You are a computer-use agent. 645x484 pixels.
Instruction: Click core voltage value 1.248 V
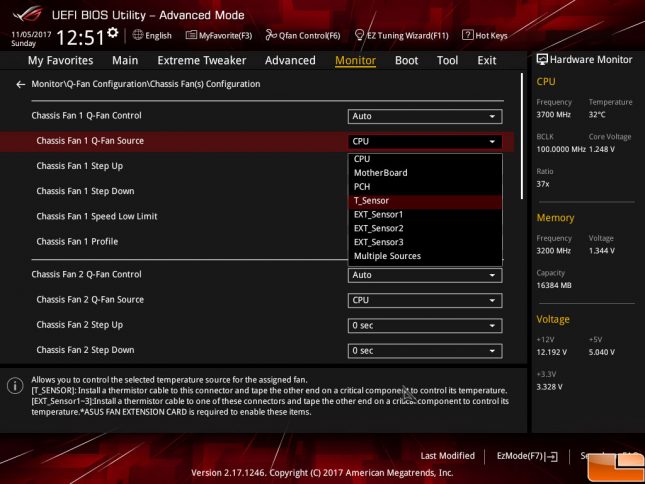coord(602,149)
